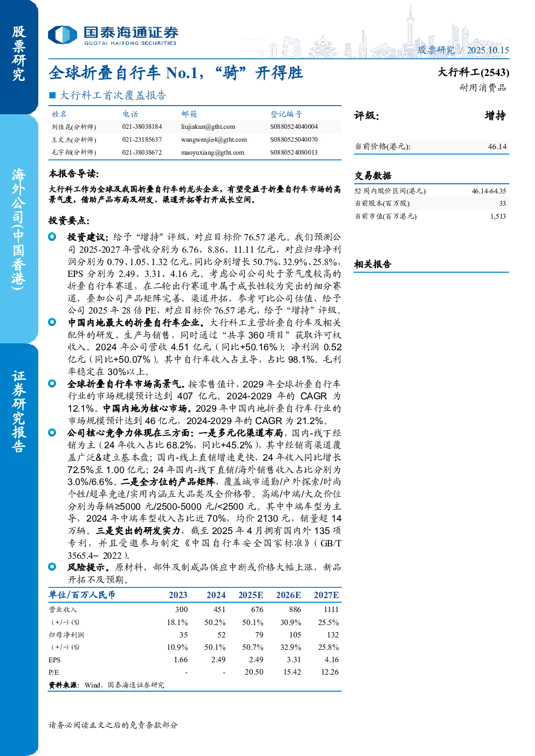Click table column header 2025E
This screenshot has height=756, width=535.
click(x=251, y=595)
